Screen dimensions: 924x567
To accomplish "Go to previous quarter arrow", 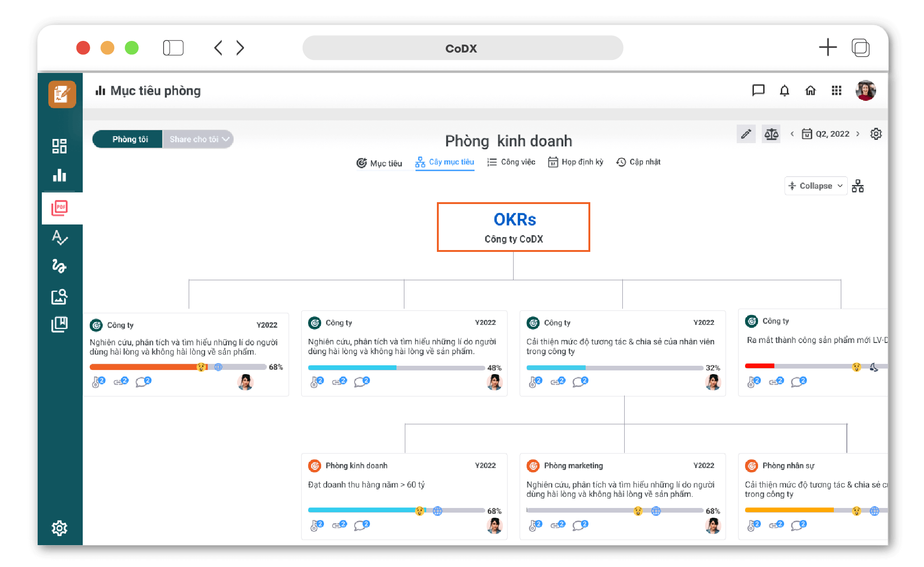I will coord(792,134).
